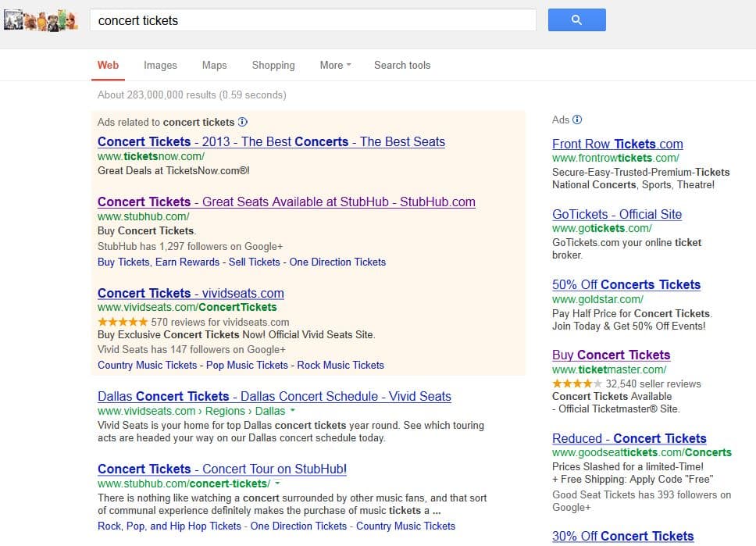Viewport: 756px width, 546px height.
Task: Open '30% Off Concert Tickets' ad
Action: [x=623, y=537]
